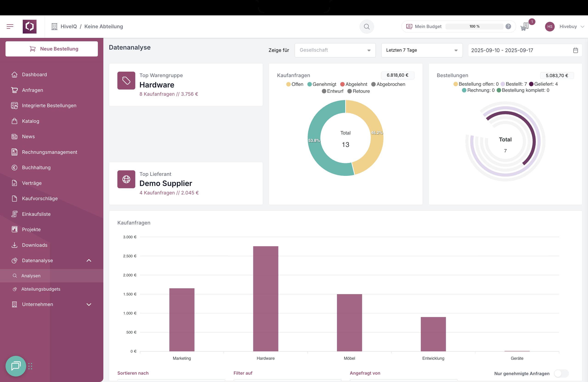
Task: Open Abteilungsbudgets in the sidebar
Action: point(41,289)
